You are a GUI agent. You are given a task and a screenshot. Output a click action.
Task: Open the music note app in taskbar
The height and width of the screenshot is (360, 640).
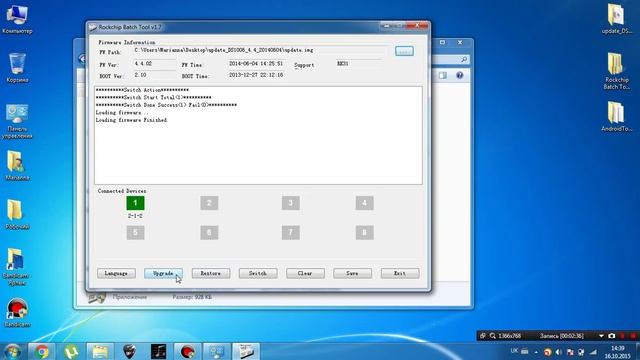tap(158, 351)
